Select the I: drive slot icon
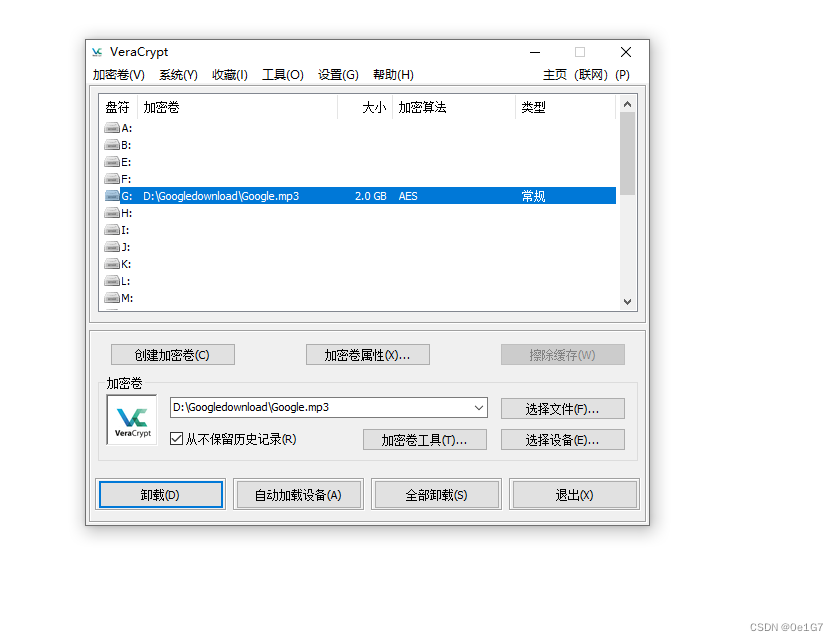Image resolution: width=838 pixels, height=641 pixels. (112, 230)
